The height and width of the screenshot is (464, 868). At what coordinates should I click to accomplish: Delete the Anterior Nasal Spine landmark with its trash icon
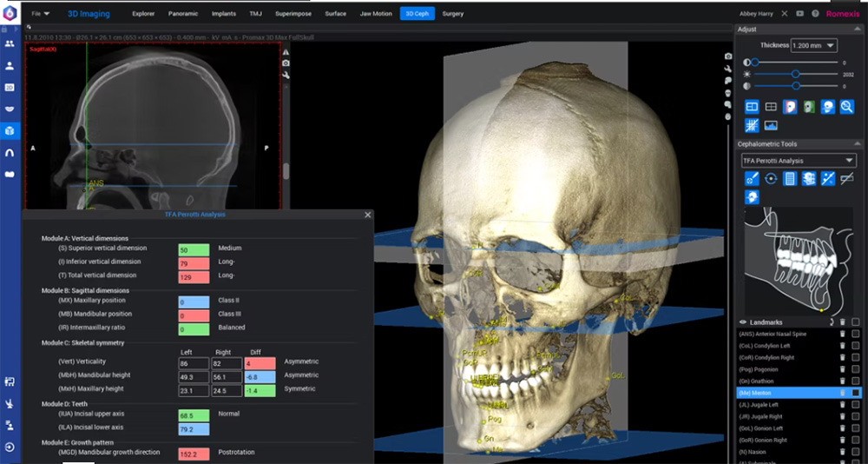[843, 335]
